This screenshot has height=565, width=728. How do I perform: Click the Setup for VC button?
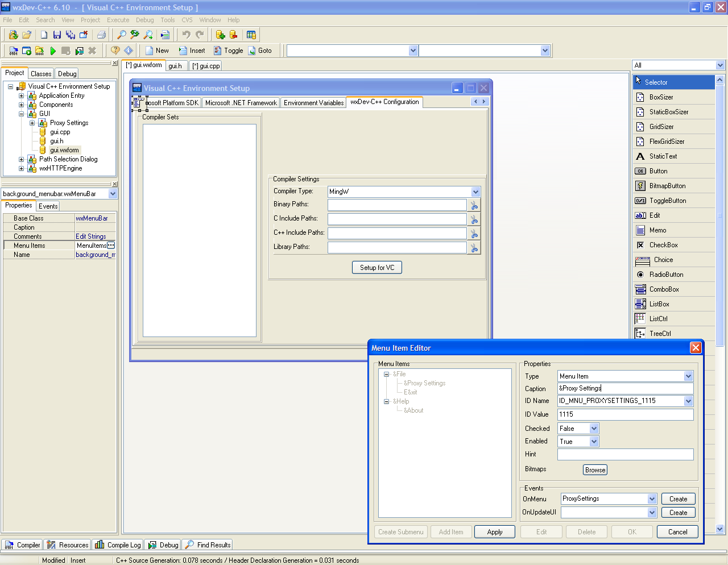coord(377,268)
